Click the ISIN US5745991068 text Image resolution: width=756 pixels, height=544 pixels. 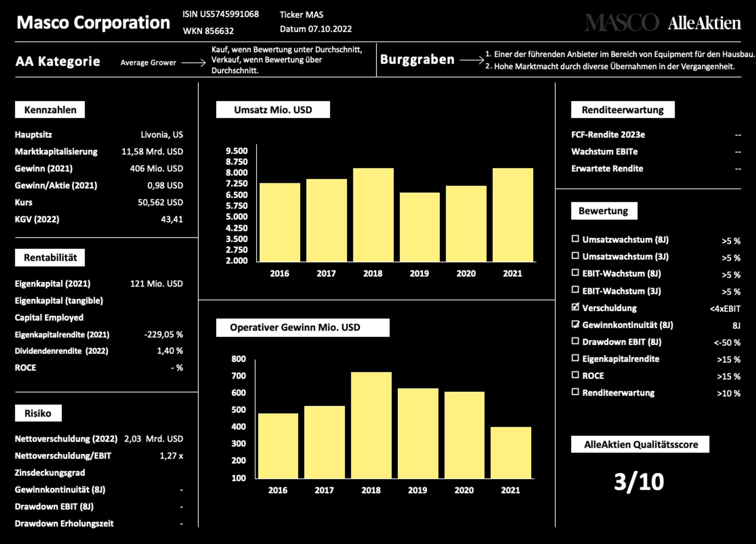(221, 14)
